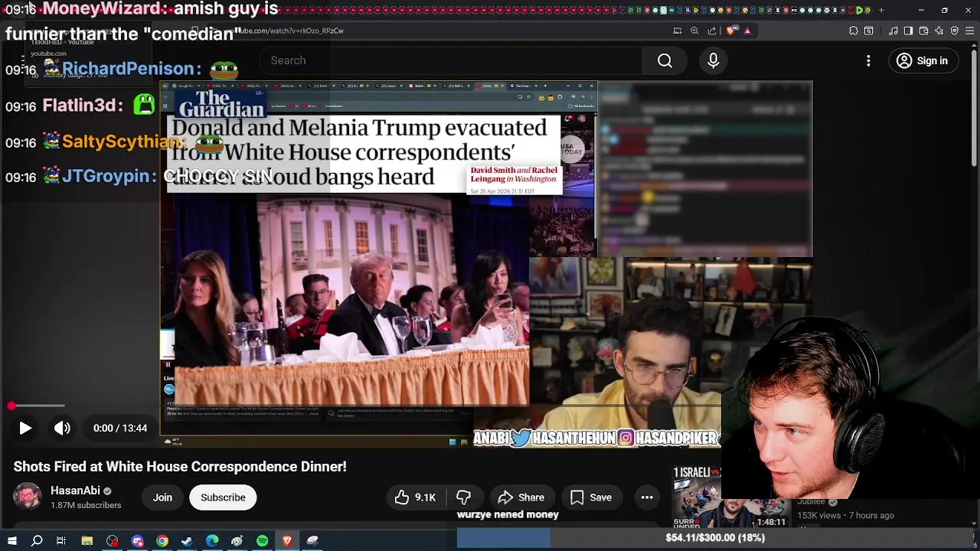Open File Explorer from taskbar
The image size is (980, 551).
click(87, 541)
